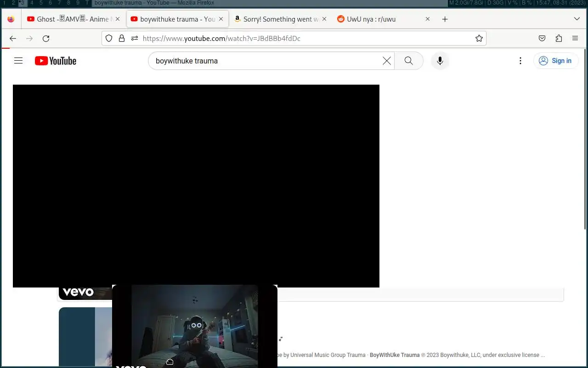The height and width of the screenshot is (368, 588).
Task: Start voice search with the microphone
Action: (x=440, y=61)
